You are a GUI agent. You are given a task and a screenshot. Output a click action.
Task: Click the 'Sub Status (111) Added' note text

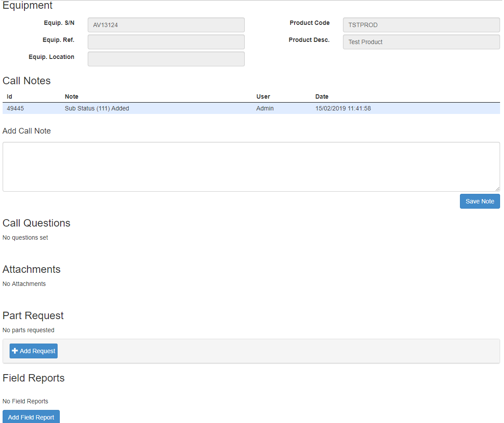tap(97, 108)
